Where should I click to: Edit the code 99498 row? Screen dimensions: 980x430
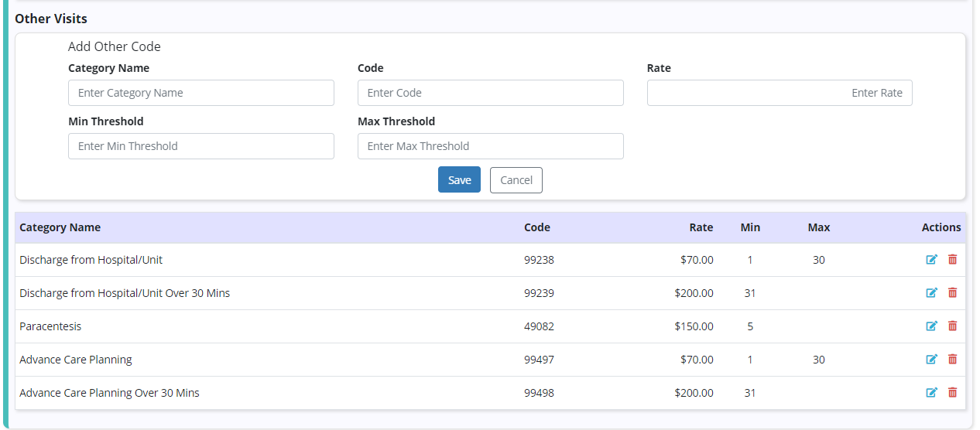931,393
